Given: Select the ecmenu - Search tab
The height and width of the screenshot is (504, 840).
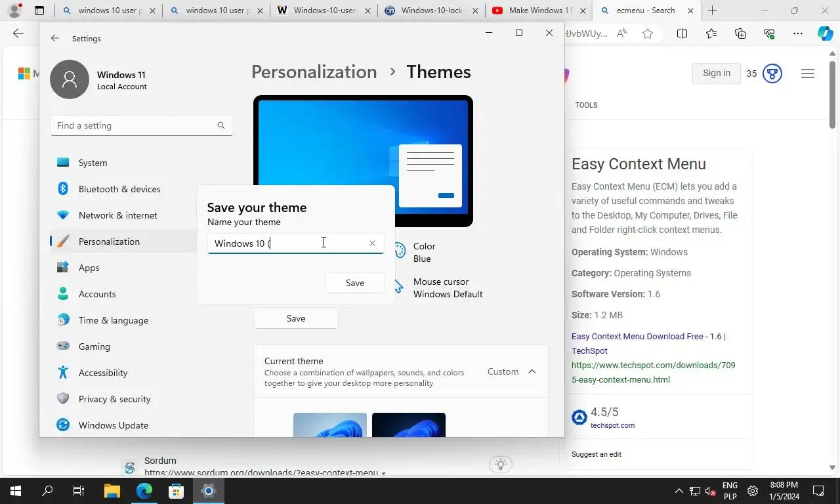Looking at the screenshot, I should (646, 10).
